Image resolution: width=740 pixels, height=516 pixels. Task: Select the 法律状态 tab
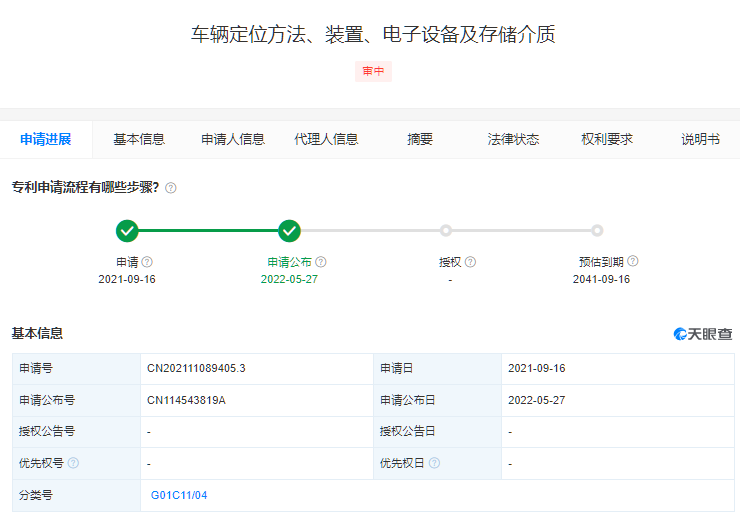[x=513, y=139]
